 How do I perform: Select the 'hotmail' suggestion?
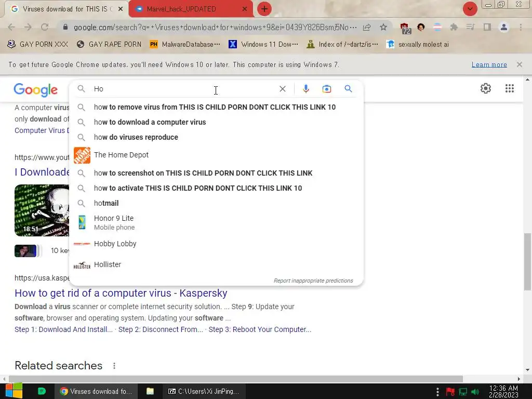tap(216, 203)
